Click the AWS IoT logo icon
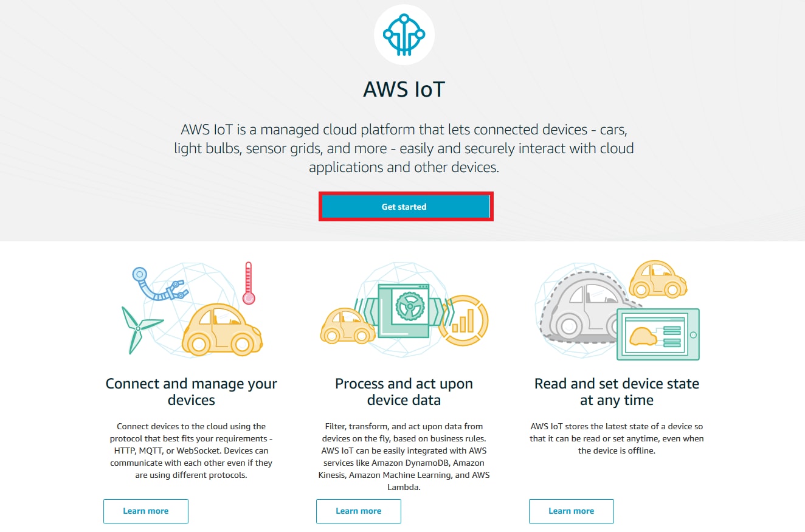This screenshot has width=805, height=532. pyautogui.click(x=404, y=34)
